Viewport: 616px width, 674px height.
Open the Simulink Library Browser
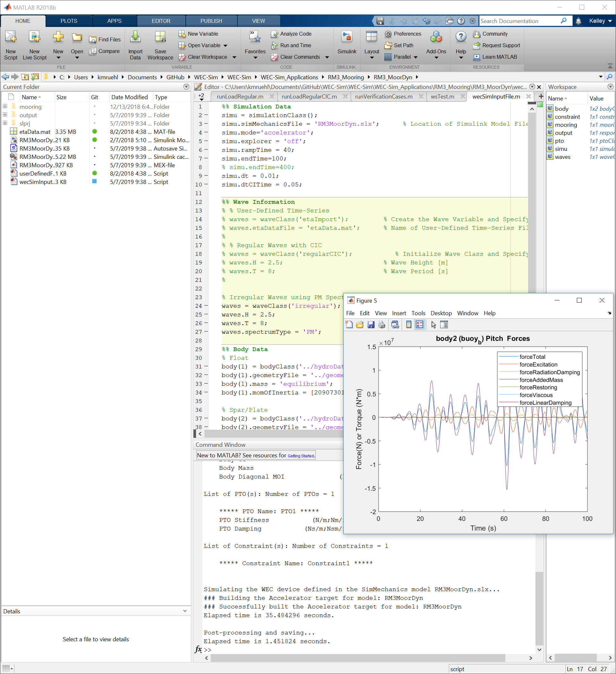click(347, 43)
